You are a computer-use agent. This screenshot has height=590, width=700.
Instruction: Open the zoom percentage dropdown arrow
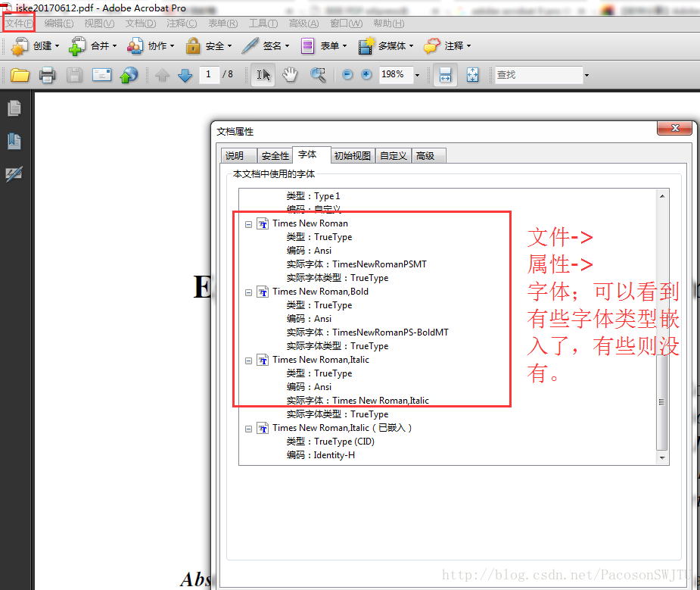tap(417, 75)
